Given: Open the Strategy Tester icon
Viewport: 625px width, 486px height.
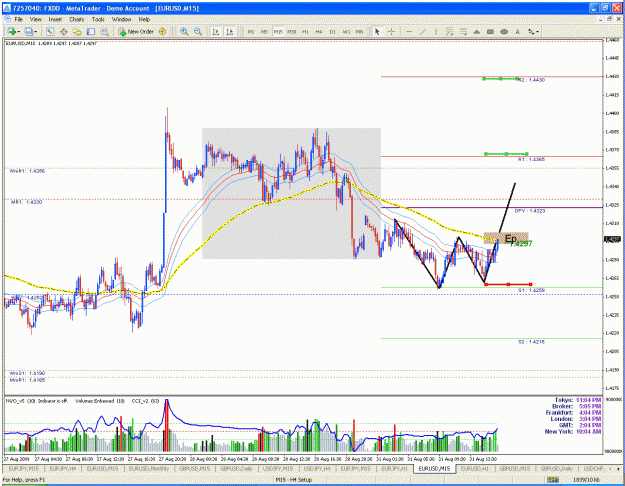Looking at the screenshot, I should coord(104,31).
